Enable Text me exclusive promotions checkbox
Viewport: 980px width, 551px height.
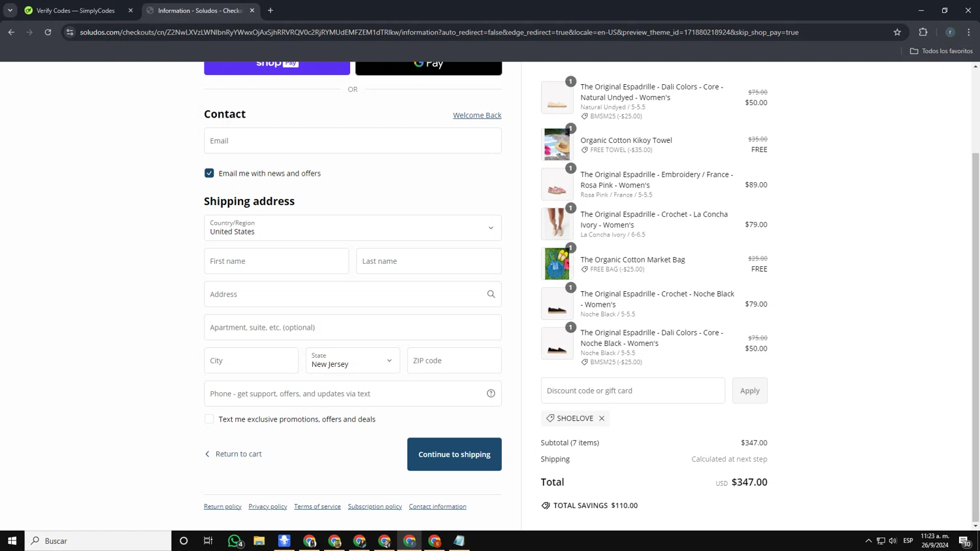point(209,419)
